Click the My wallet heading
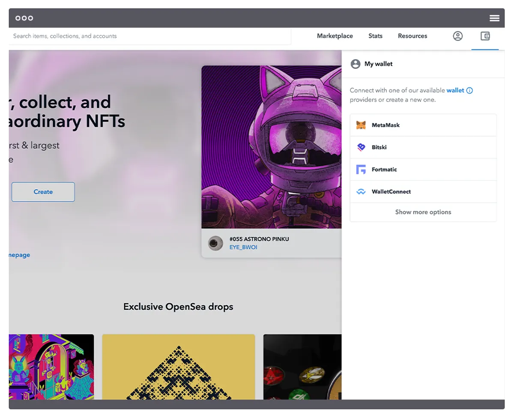 [378, 64]
